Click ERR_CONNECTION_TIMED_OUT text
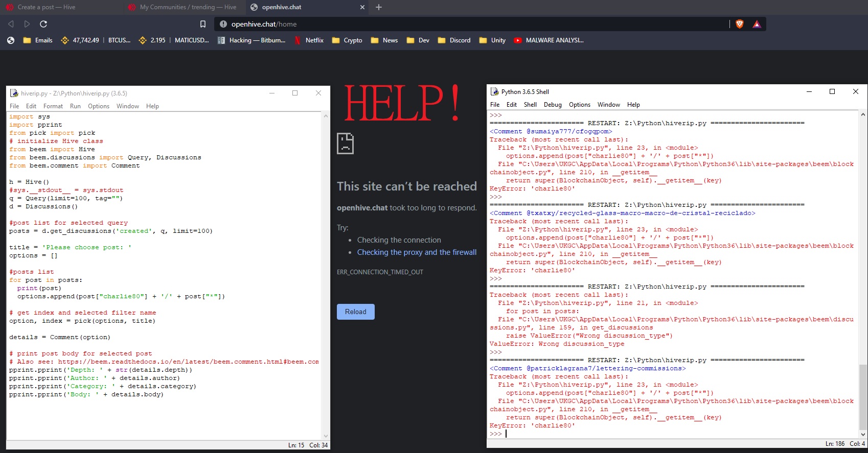Screen dimensions: 868x453 tap(380, 272)
